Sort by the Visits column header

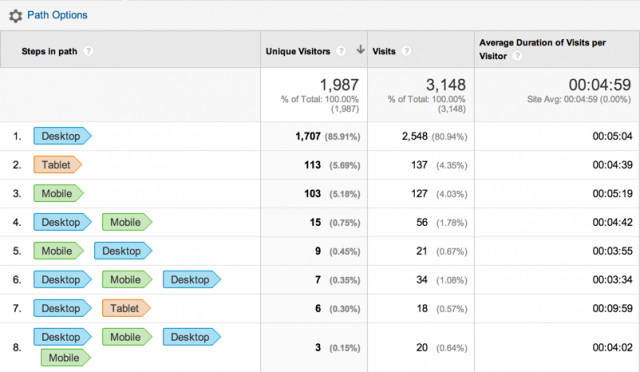click(x=384, y=51)
